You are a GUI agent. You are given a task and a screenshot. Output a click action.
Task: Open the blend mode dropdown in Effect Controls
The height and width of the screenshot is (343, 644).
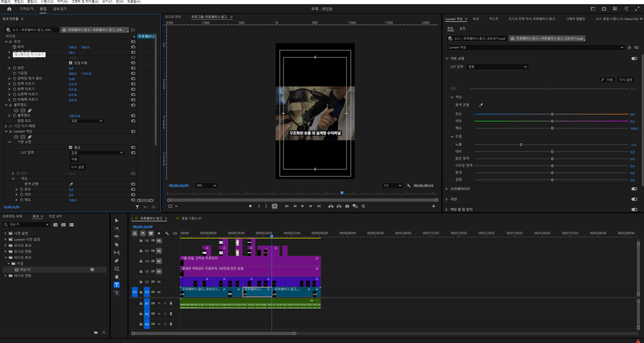pos(87,121)
